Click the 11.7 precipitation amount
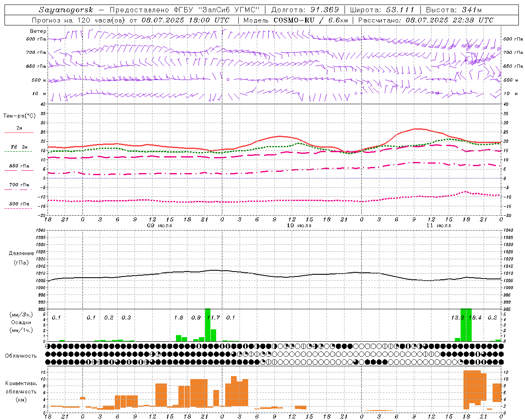Screen dimensions: 525x420 tap(214, 317)
